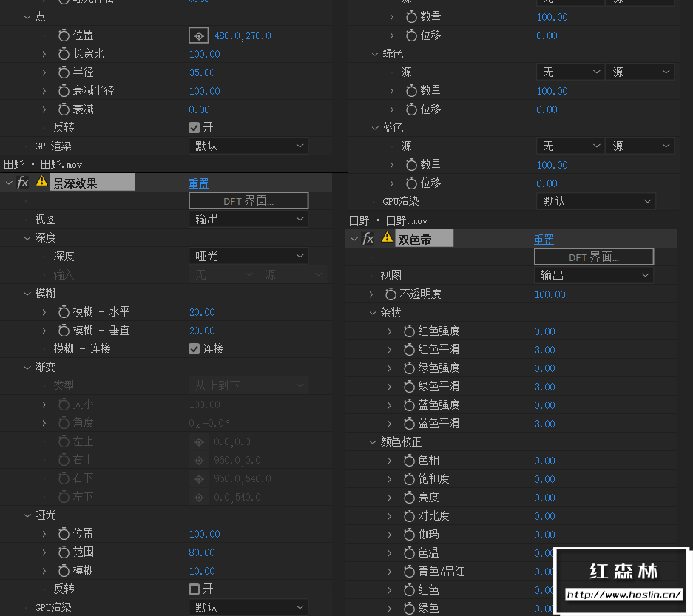Collapse the 颜色校正 group

pos(373,442)
